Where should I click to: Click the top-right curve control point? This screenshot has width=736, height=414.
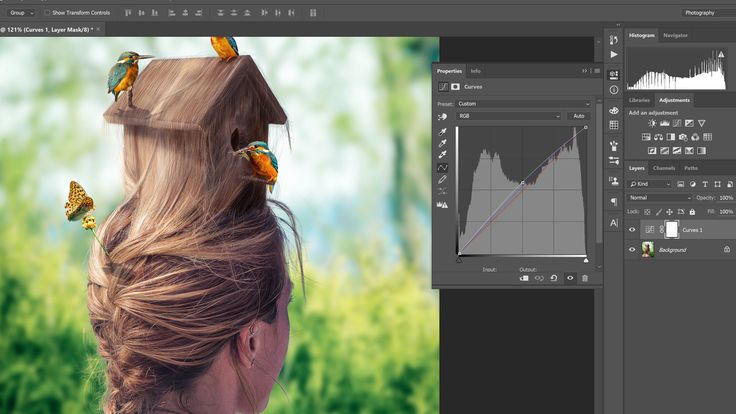[x=585, y=128]
